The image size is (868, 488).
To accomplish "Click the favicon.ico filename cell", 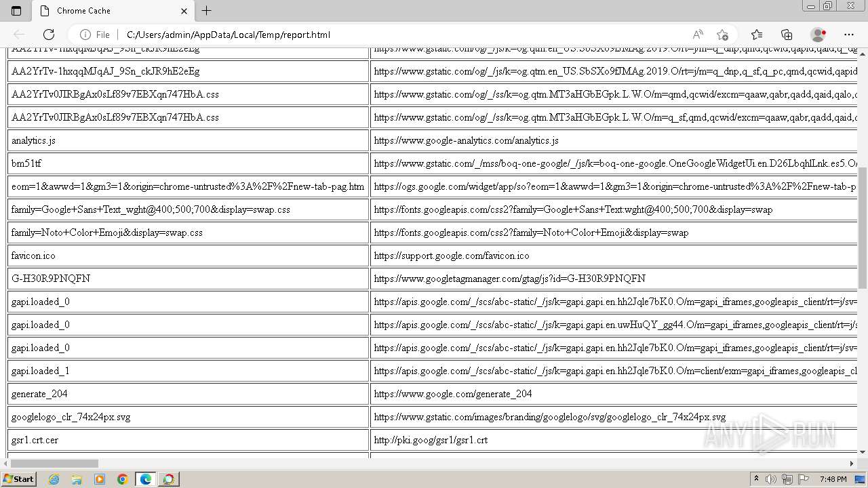I will click(x=188, y=256).
